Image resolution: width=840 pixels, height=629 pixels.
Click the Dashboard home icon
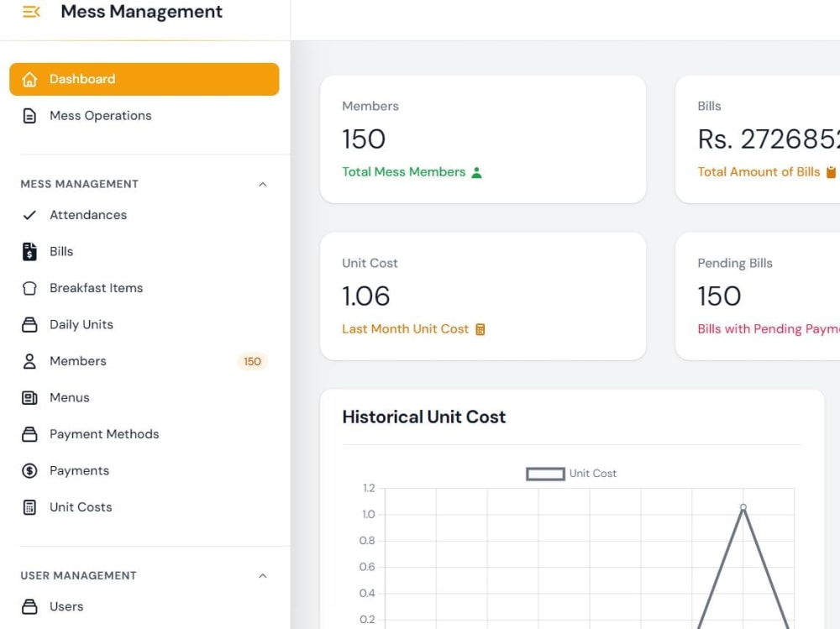click(29, 79)
